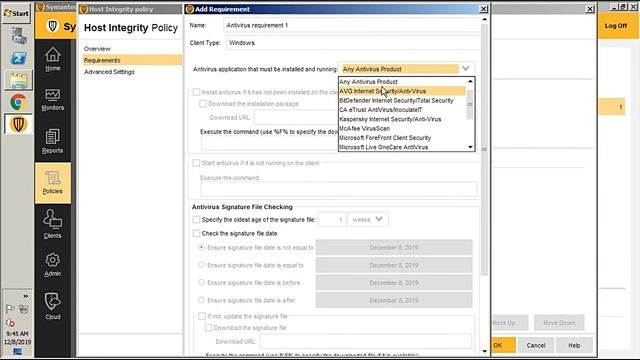Choose Kaspersky Internet Security/Anti-Virus option
Image resolution: width=640 pixels, height=360 pixels.
402,119
